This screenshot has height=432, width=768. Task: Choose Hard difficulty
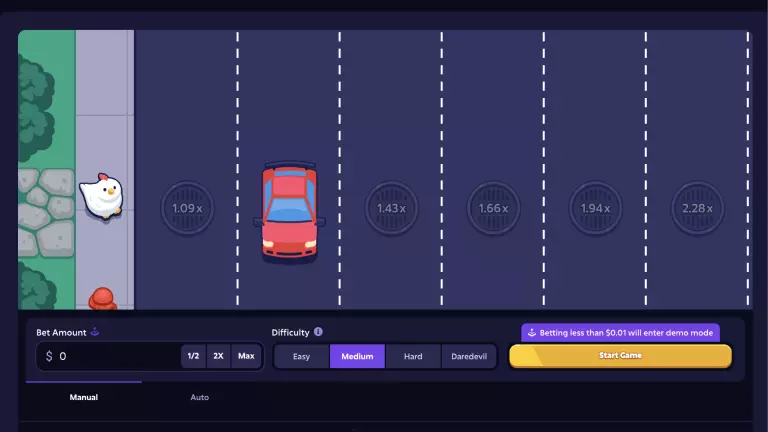pos(413,356)
